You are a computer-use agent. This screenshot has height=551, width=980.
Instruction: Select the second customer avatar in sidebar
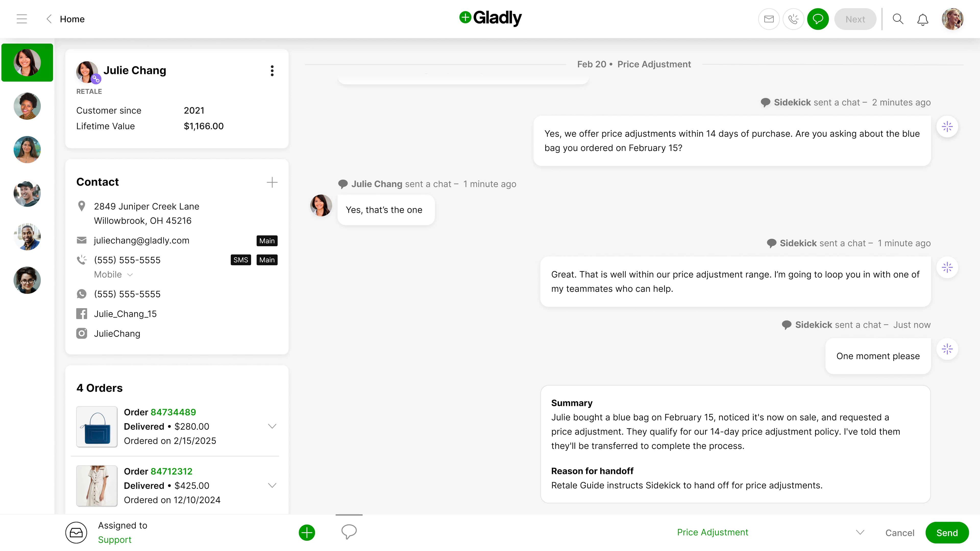click(x=27, y=106)
